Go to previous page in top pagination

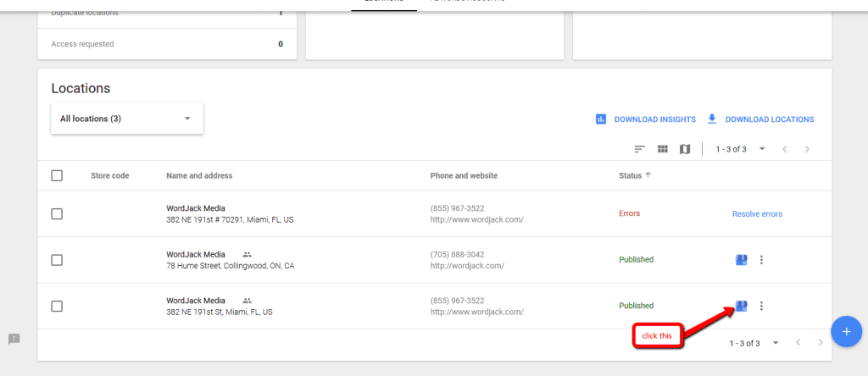click(784, 149)
